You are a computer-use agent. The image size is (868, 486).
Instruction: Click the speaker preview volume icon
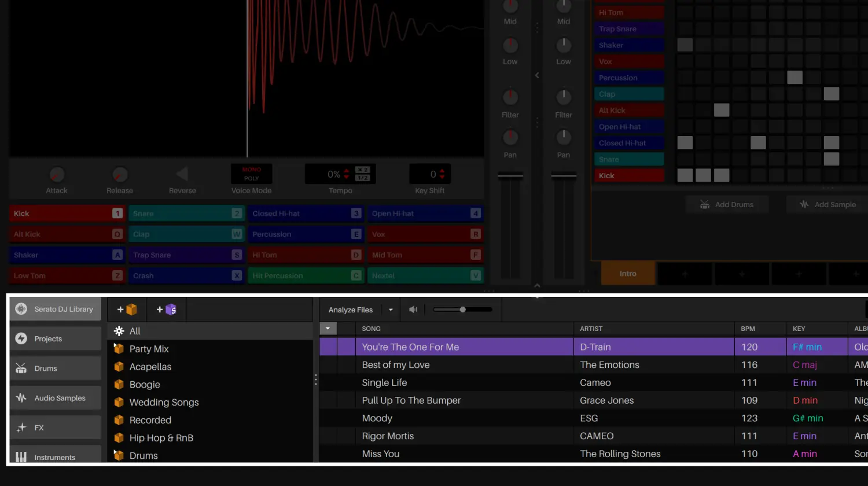coord(413,310)
